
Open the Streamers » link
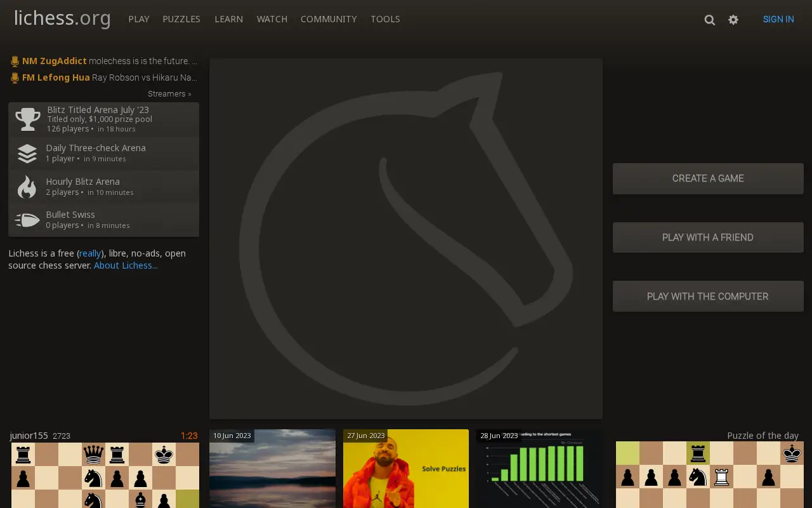(x=169, y=94)
